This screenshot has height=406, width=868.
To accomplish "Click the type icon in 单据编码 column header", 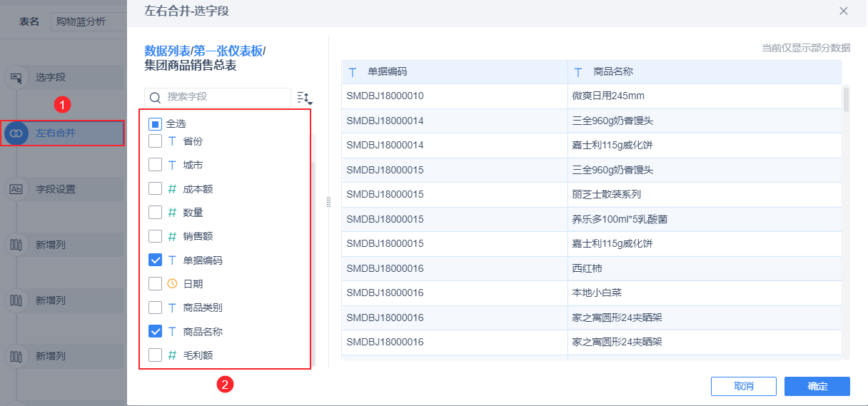I will click(x=353, y=72).
